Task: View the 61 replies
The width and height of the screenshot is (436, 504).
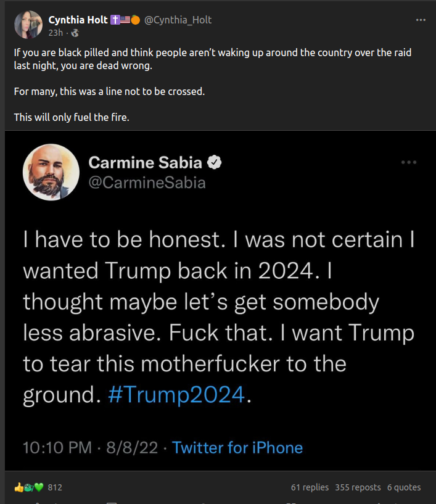Action: pyautogui.click(x=310, y=487)
